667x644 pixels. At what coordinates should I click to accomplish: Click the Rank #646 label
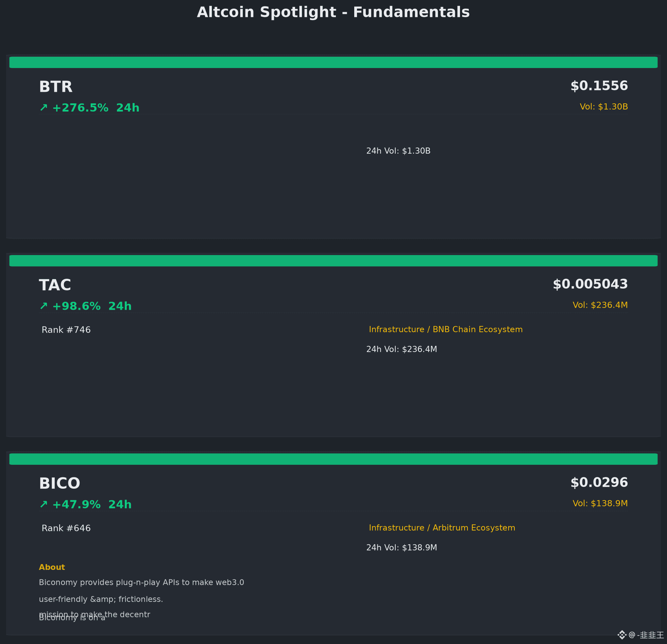tap(66, 528)
